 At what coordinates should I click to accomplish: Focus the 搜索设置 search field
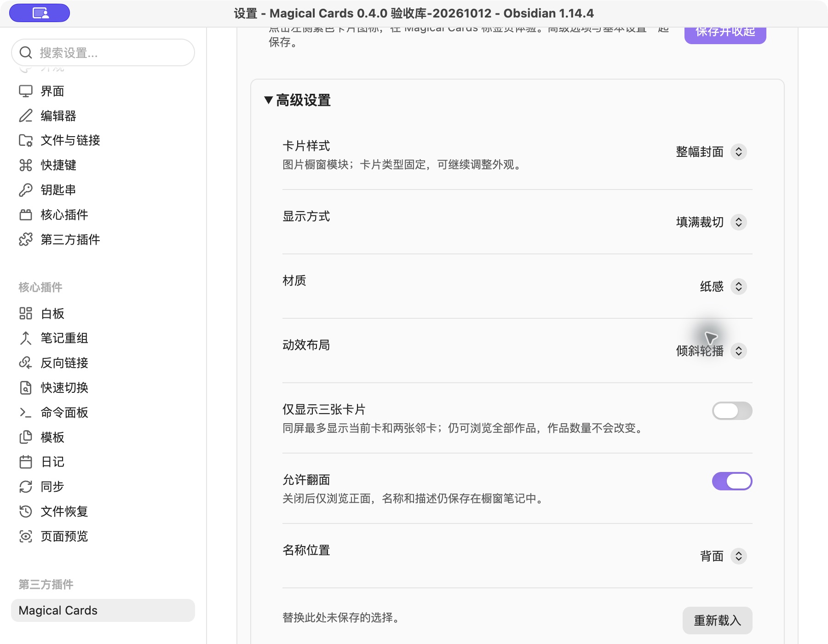click(x=103, y=52)
